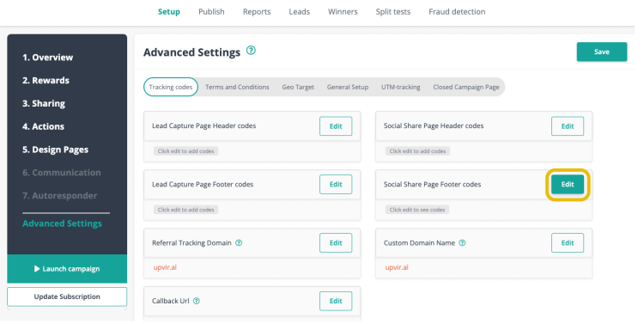The image size is (644, 324).
Task: Open Split tests section
Action: click(x=393, y=12)
